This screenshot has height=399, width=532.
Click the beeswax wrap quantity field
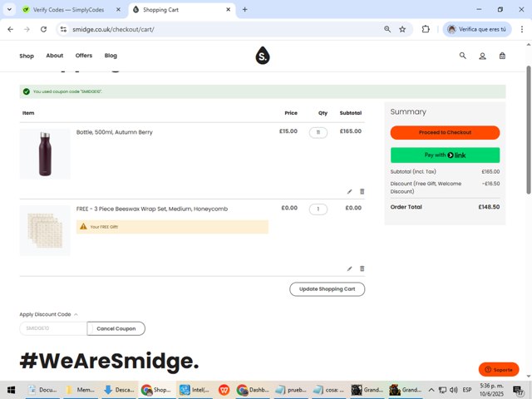[318, 209]
